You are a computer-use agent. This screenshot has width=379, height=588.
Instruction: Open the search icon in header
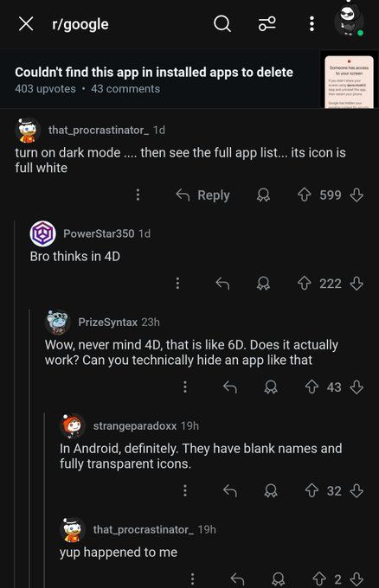pos(222,24)
